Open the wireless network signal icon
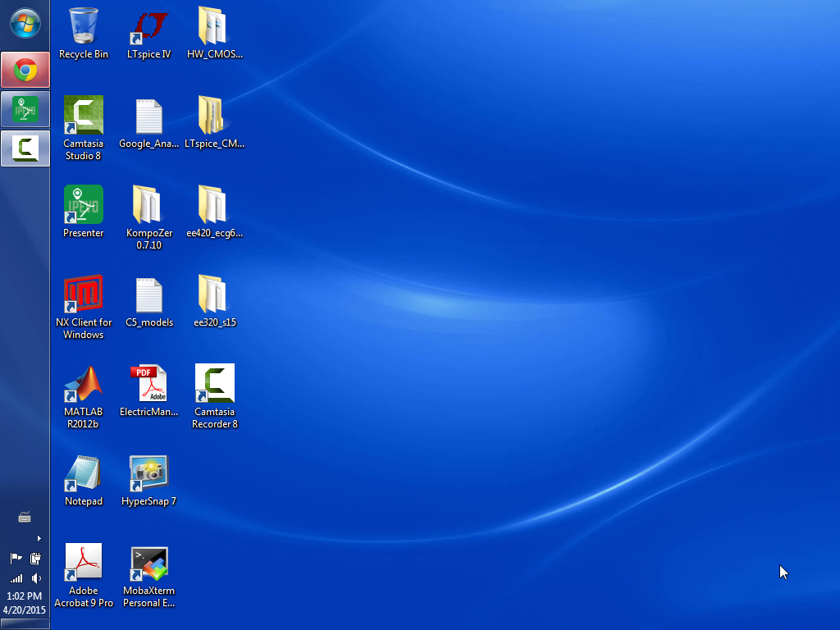 [16, 578]
